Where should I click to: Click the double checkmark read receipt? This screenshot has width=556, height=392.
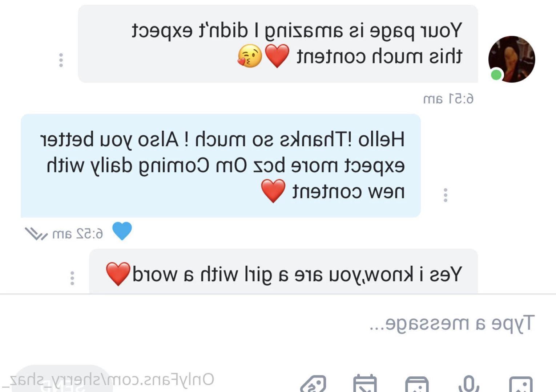[x=36, y=233]
